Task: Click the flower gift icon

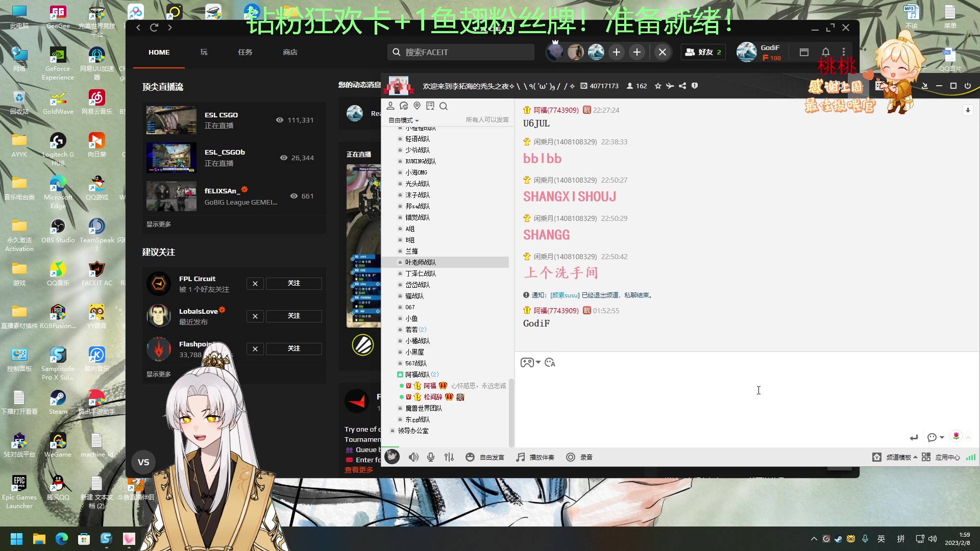Action: 956,436
